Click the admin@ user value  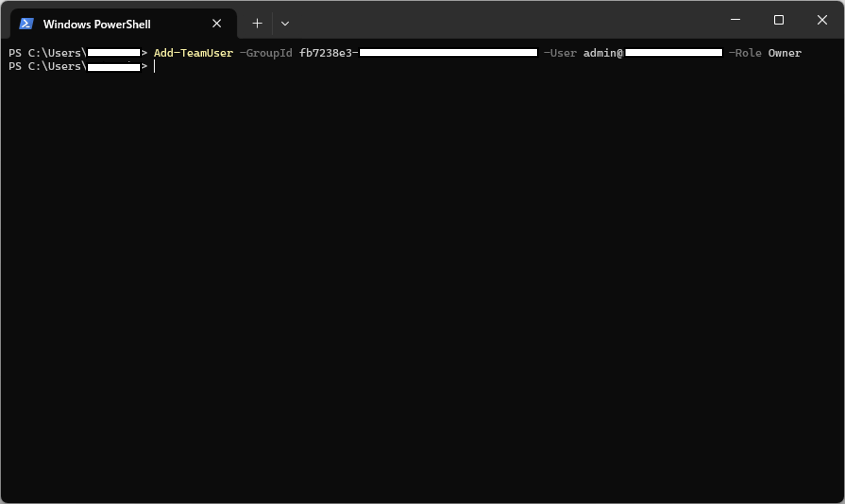tap(603, 53)
